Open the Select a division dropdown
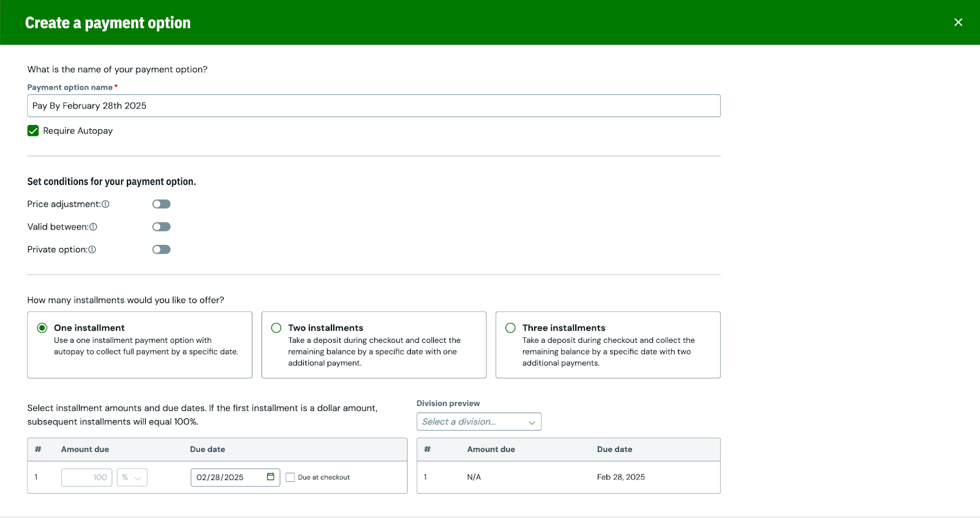Screen dimensions: 980x518 (x=479, y=422)
